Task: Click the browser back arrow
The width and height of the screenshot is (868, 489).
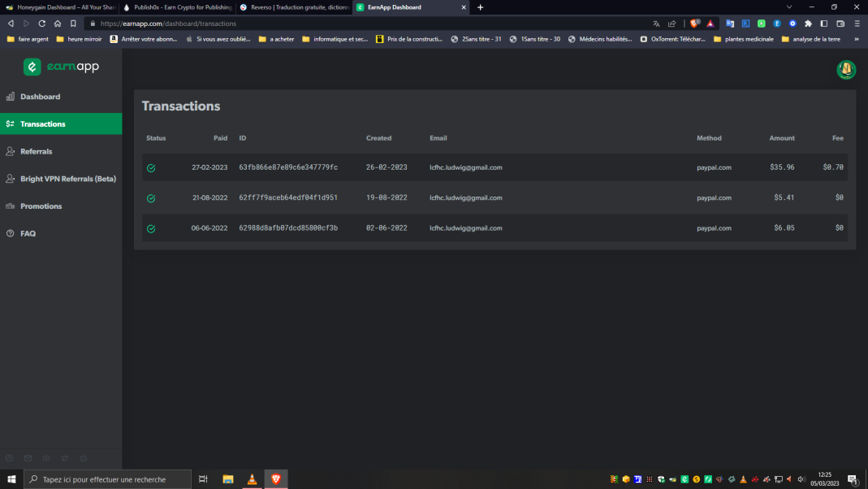Action: 11,24
